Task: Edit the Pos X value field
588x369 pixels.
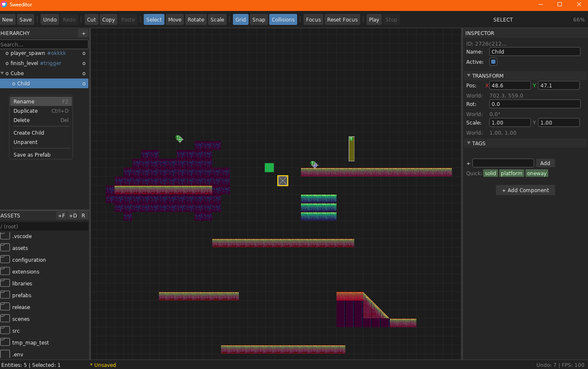Action: 510,85
